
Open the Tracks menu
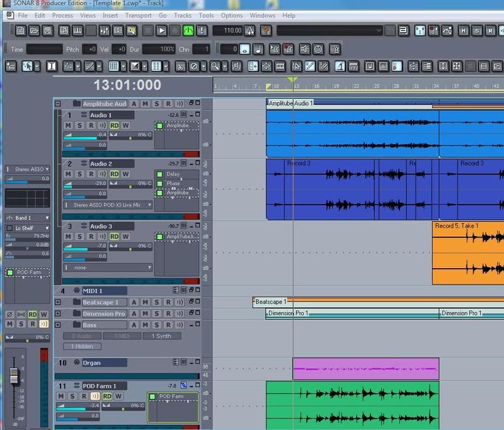click(183, 15)
